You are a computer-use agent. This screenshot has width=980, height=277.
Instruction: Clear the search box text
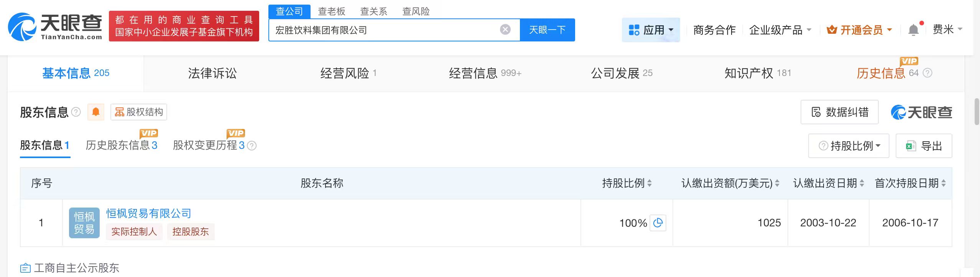505,30
